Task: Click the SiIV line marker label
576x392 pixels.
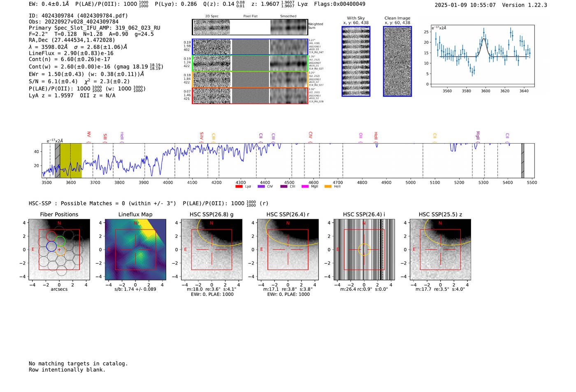Action: click(202, 135)
